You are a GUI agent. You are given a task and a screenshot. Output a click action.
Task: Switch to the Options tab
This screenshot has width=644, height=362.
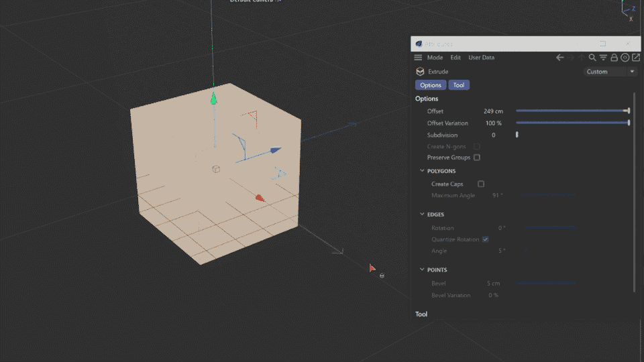(431, 85)
